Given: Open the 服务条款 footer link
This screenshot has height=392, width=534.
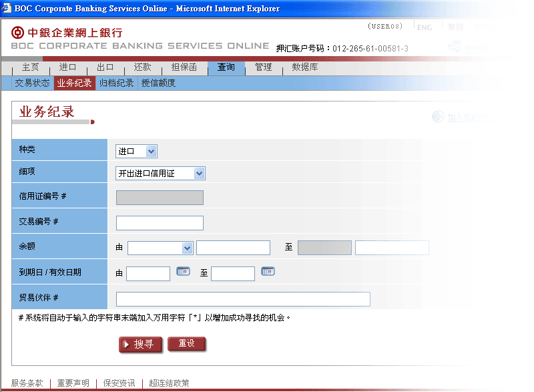Looking at the screenshot, I should [x=27, y=383].
